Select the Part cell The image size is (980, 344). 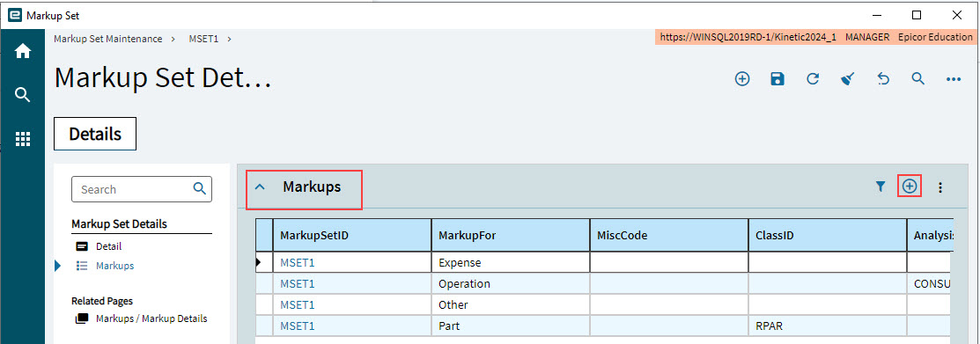coord(511,326)
